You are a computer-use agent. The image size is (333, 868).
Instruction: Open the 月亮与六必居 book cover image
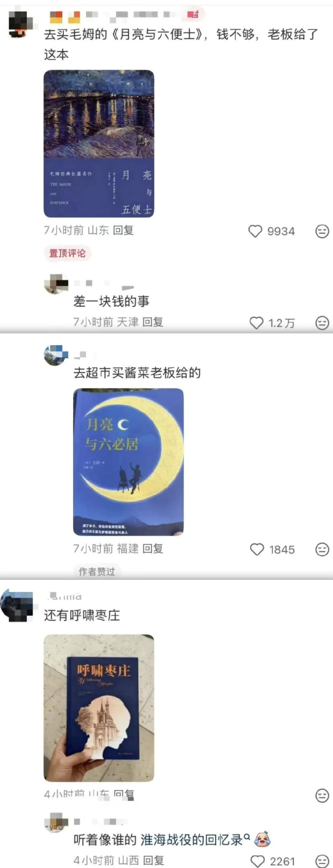coord(129,462)
